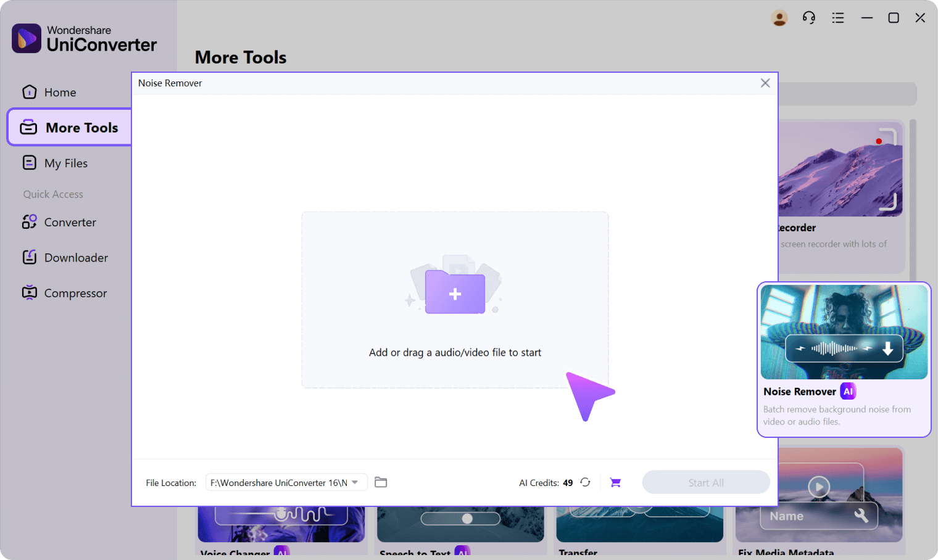Click the Quick Access section label
The height and width of the screenshot is (560, 938).
[53, 194]
